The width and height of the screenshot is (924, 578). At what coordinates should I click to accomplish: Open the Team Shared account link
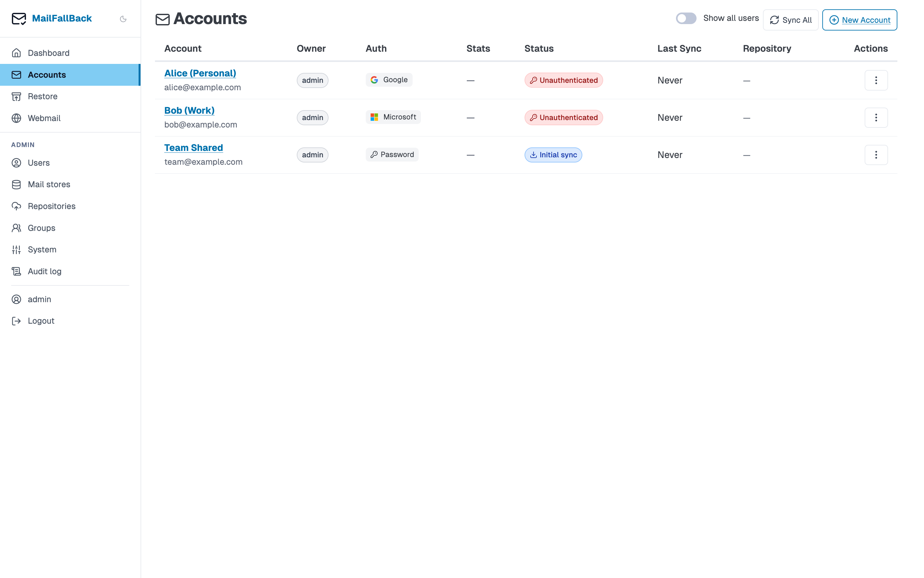pyautogui.click(x=193, y=148)
